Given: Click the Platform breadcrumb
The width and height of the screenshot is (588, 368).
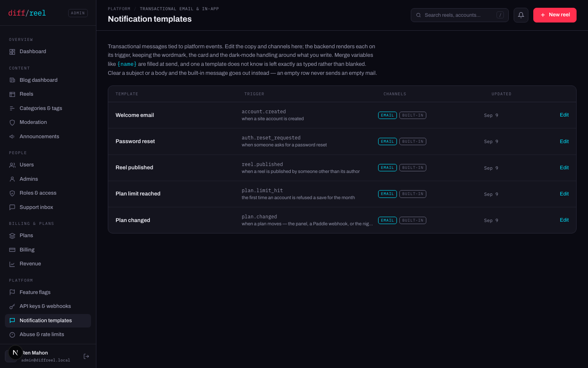Looking at the screenshot, I should (119, 9).
